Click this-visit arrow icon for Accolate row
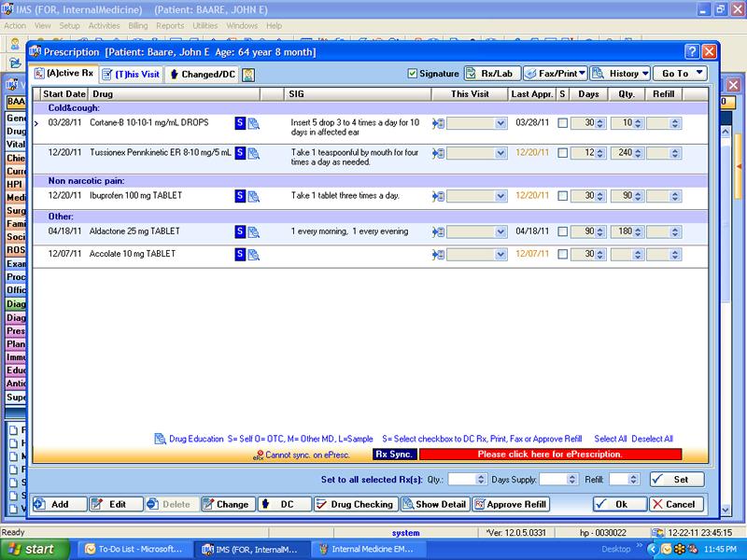Image resolution: width=747 pixels, height=560 pixels. pyautogui.click(x=438, y=255)
